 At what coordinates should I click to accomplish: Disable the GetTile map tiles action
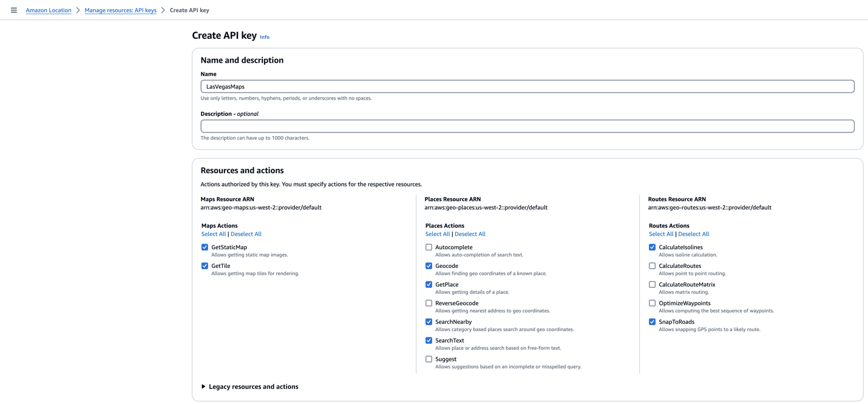pos(205,265)
